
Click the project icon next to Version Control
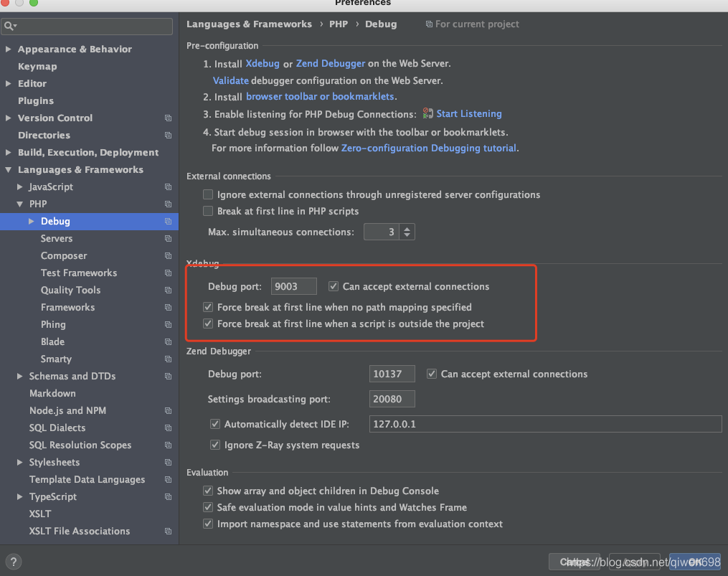click(x=167, y=118)
